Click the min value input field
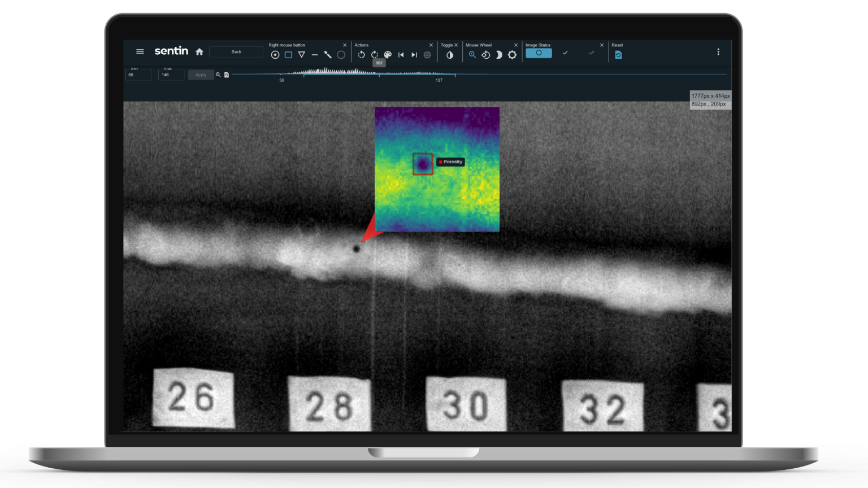The height and width of the screenshot is (488, 868). click(137, 75)
